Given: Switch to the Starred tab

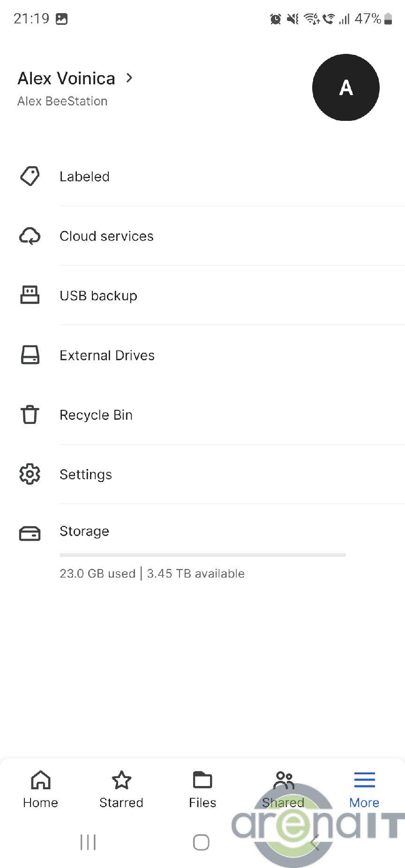Looking at the screenshot, I should pos(121,789).
